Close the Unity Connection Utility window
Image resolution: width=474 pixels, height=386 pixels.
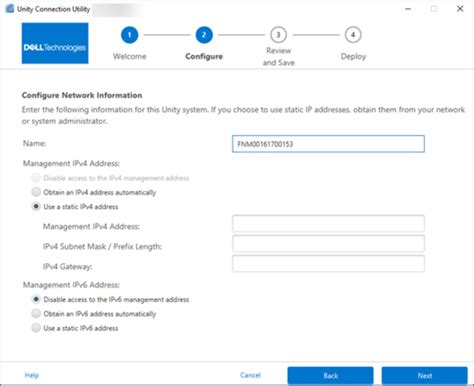pyautogui.click(x=460, y=9)
